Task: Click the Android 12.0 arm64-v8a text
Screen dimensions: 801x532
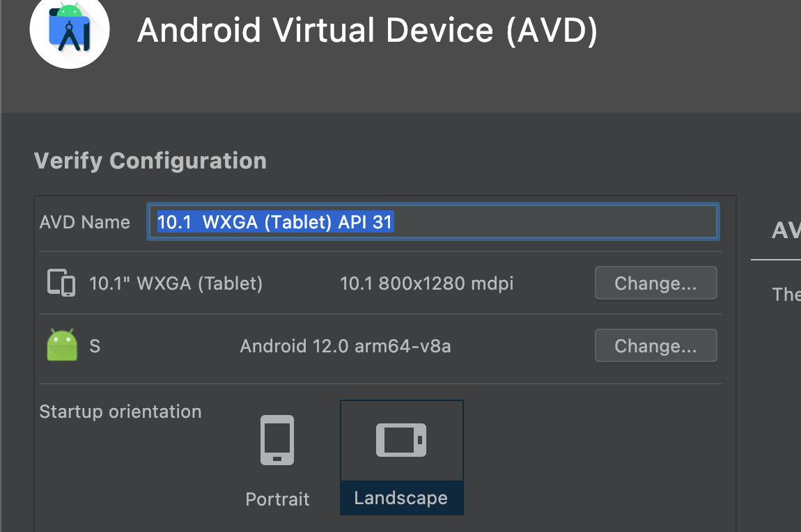Action: pyautogui.click(x=345, y=346)
